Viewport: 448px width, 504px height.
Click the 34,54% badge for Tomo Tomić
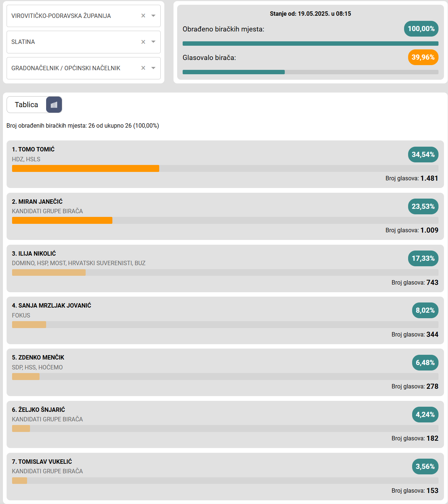point(423,154)
